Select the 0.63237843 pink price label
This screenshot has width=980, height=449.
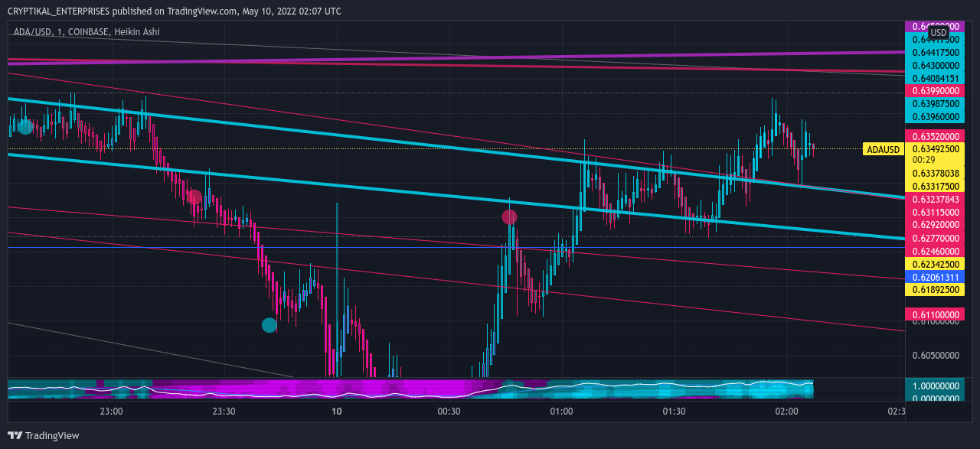tap(936, 199)
